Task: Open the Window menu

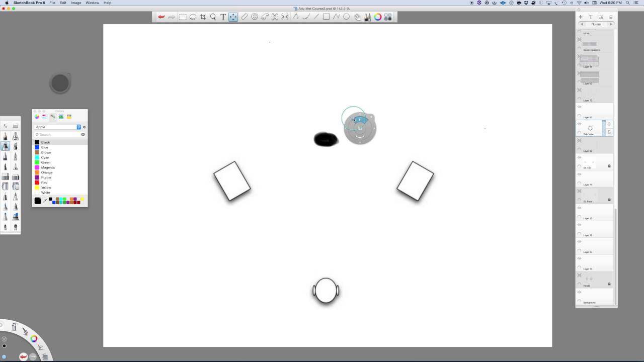Action: [x=92, y=3]
